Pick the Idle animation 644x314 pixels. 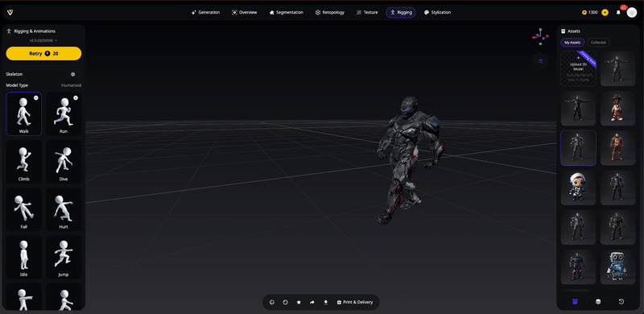pyautogui.click(x=23, y=257)
